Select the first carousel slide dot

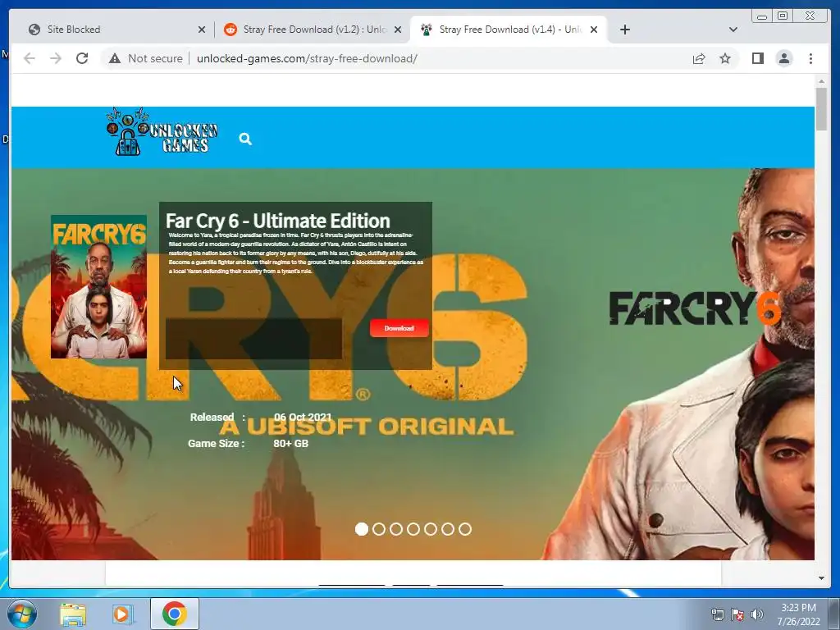click(362, 529)
